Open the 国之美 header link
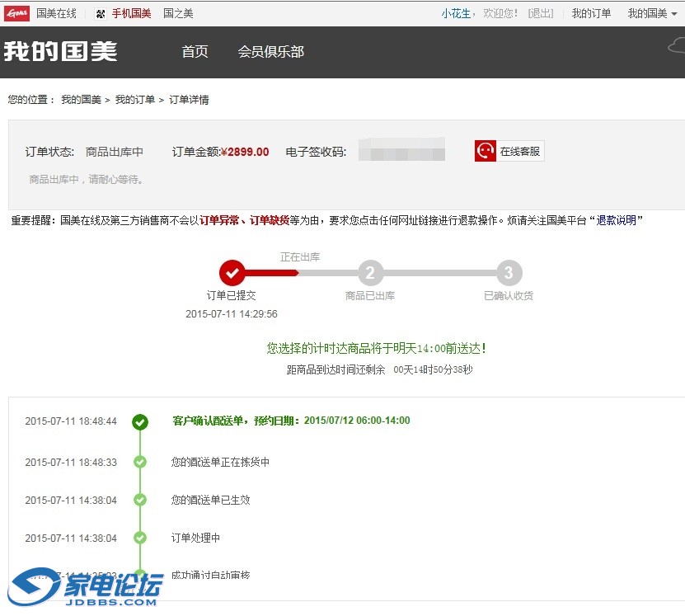This screenshot has height=616, width=685. [x=177, y=12]
